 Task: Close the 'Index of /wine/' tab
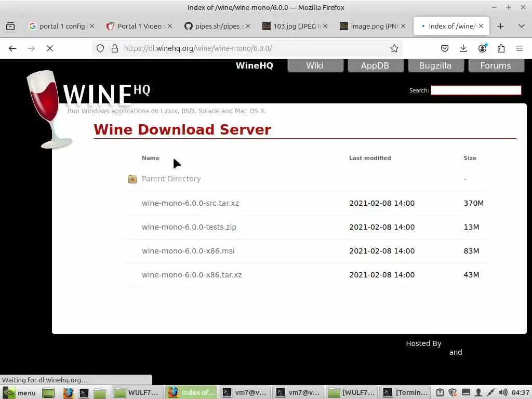pos(481,26)
